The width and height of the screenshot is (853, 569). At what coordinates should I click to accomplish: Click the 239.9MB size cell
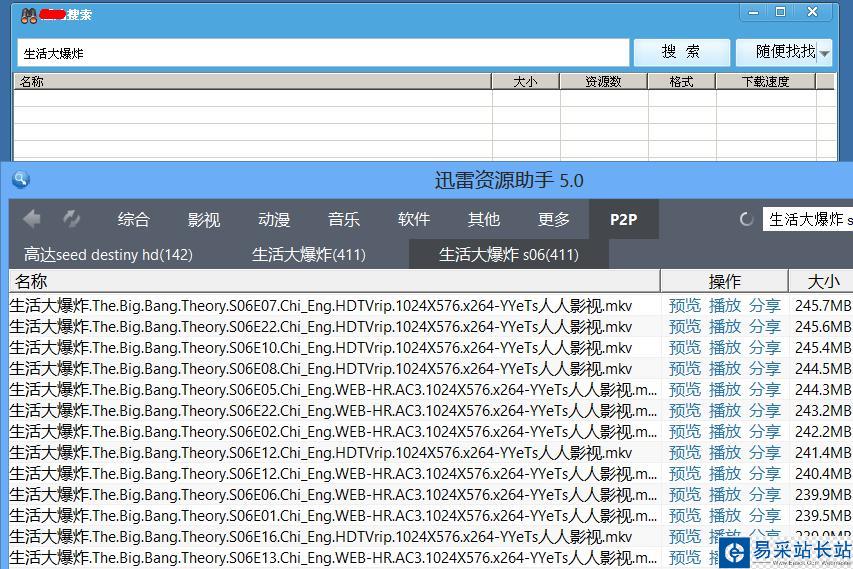823,495
